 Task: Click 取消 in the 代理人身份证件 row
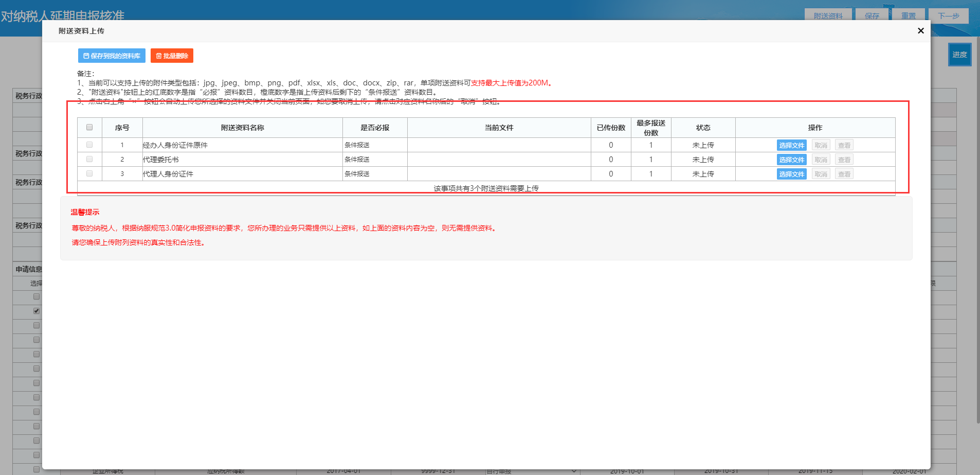pos(821,174)
